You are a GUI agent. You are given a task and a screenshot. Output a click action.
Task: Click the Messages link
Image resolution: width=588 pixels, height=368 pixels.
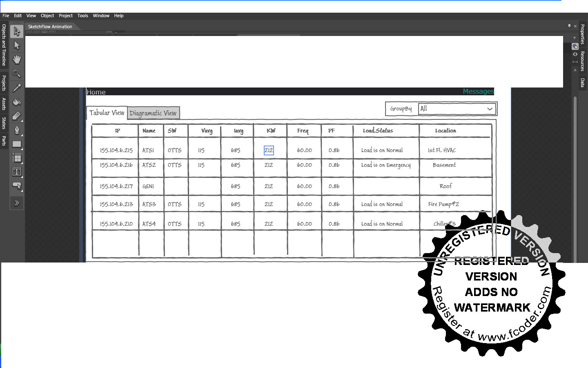(478, 92)
